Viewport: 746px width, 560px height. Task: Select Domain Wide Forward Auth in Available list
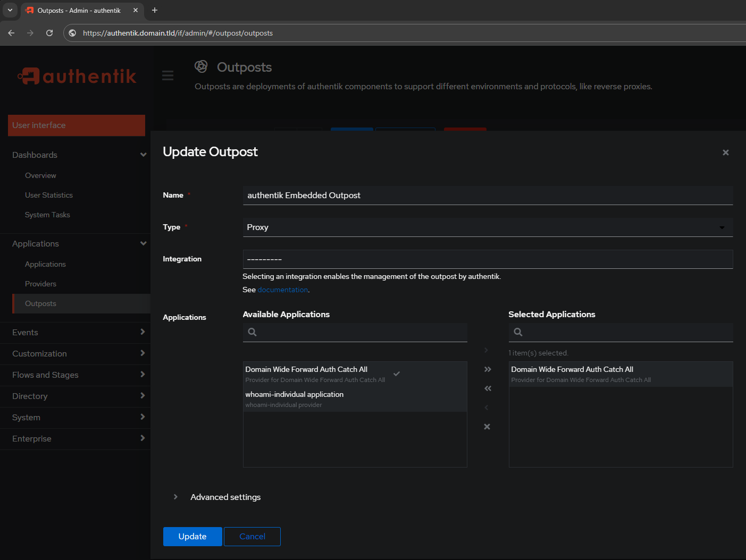[355, 374]
